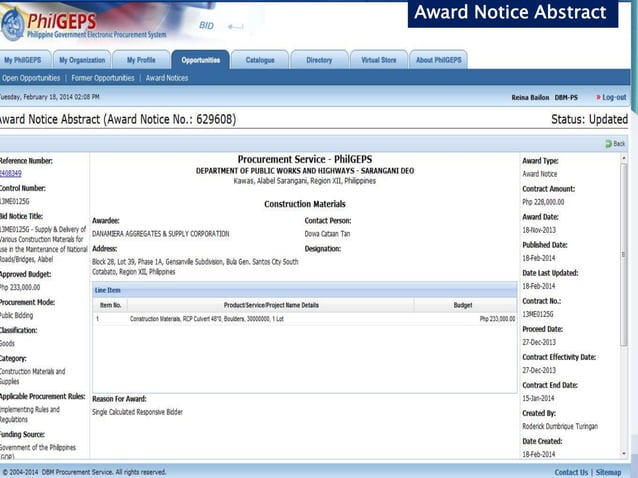The width and height of the screenshot is (638, 478).
Task: Click the Log-out link
Action: pyautogui.click(x=615, y=97)
